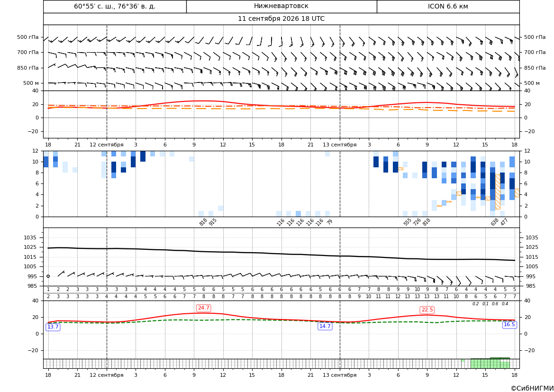
Task: Click the 11 сентября 2026 18 UTC heading
Action: (281, 19)
